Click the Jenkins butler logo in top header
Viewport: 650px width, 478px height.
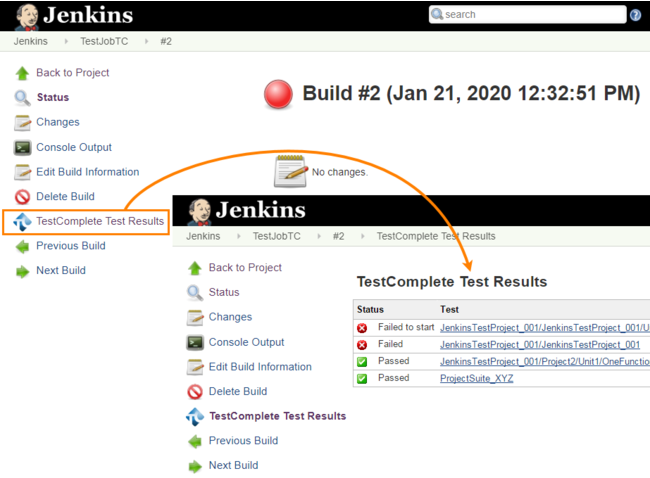tap(27, 17)
